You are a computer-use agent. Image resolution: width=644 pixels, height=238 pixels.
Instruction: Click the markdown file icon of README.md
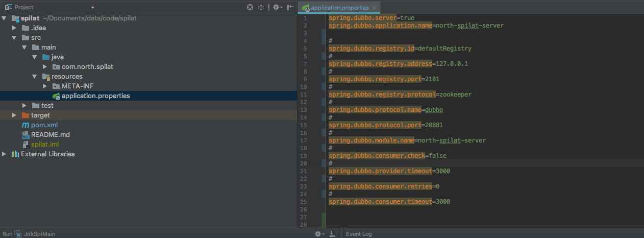pyautogui.click(x=26, y=135)
